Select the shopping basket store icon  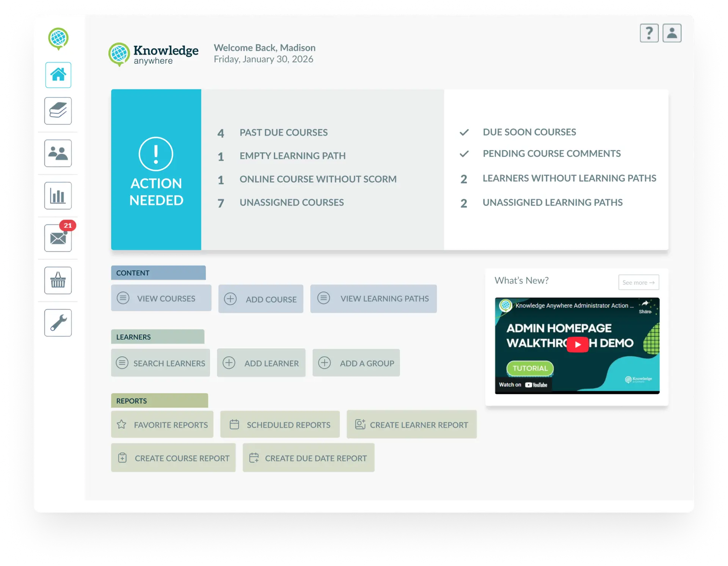click(x=58, y=281)
